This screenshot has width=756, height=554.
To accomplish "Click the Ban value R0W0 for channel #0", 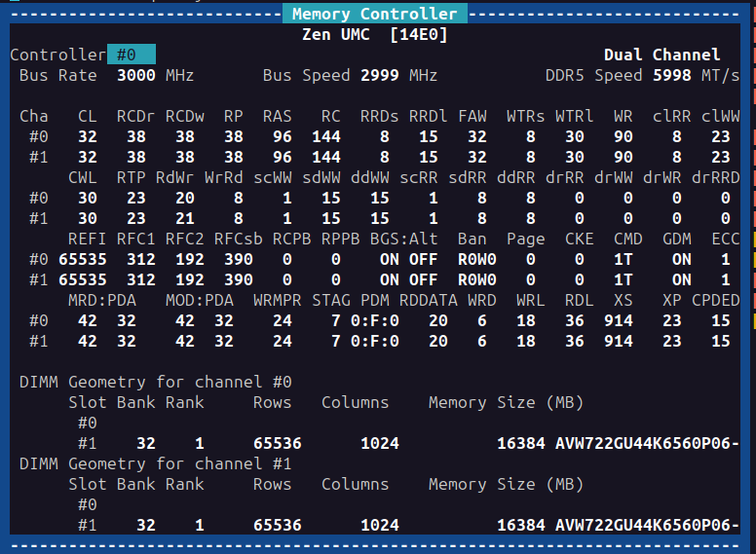I will pyautogui.click(x=476, y=260).
